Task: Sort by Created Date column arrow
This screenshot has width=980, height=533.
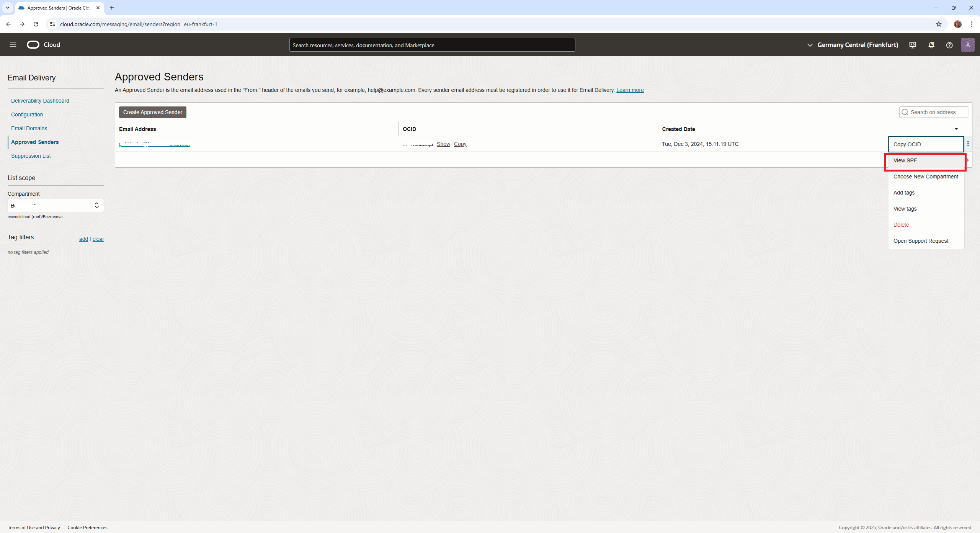Action: [956, 129]
